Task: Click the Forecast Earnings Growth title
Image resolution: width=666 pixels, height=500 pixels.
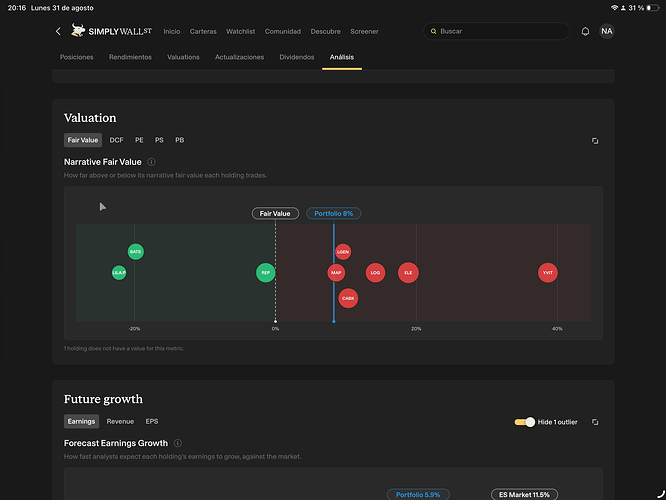Action: tap(116, 443)
